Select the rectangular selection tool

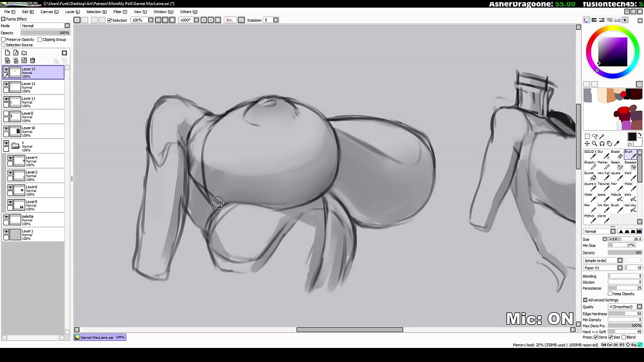point(587,136)
